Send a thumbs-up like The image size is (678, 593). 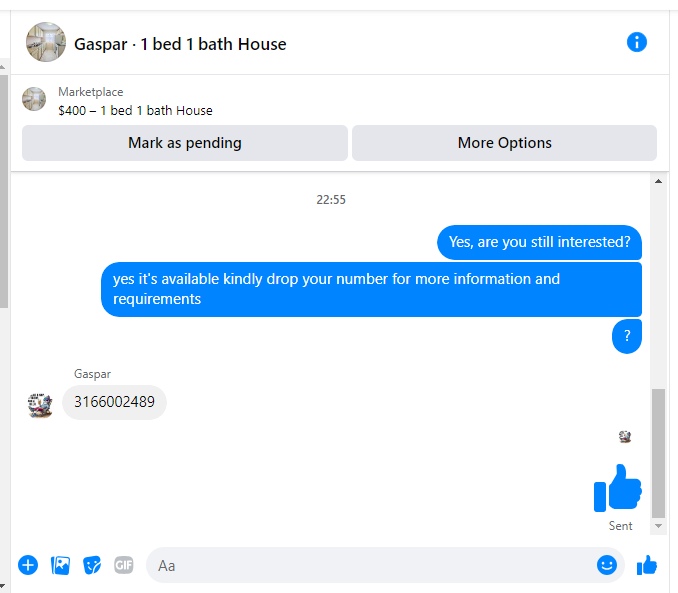coord(647,565)
